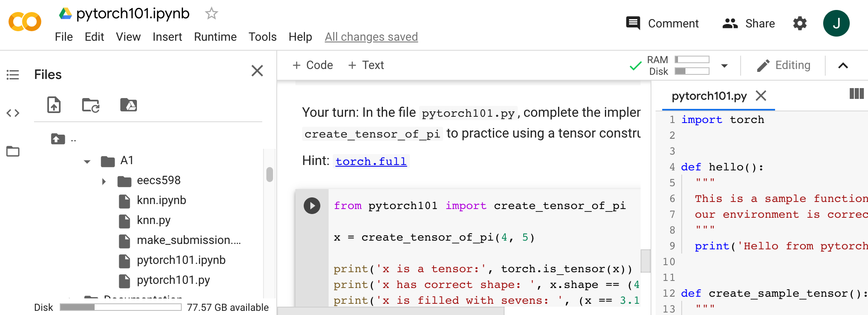Go up to parent directory
The width and height of the screenshot is (868, 315).
point(58,139)
